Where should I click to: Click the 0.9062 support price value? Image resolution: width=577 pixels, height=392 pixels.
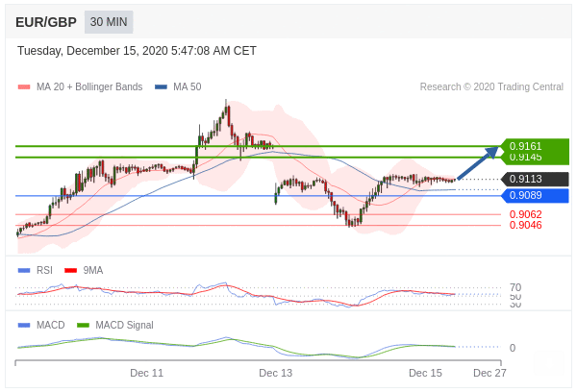click(525, 214)
